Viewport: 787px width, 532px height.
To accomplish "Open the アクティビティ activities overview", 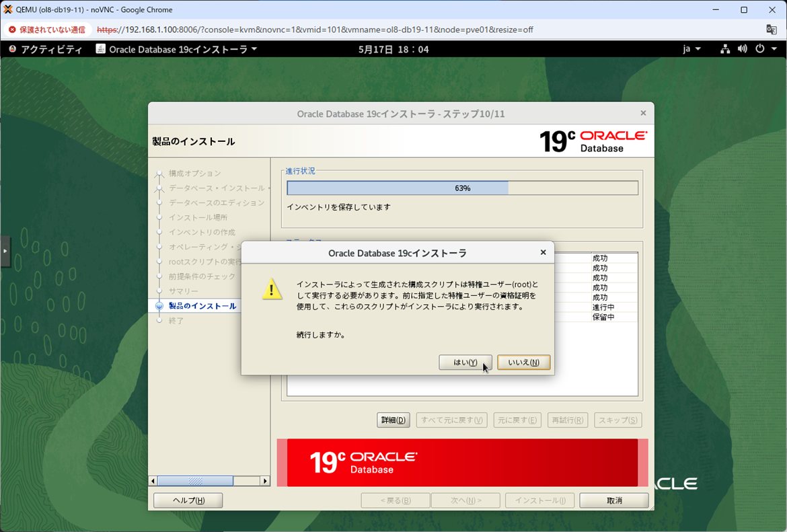I will pyautogui.click(x=51, y=49).
